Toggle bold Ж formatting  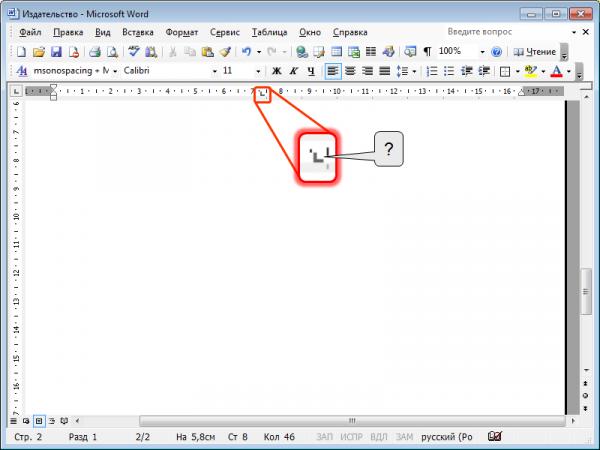276,71
